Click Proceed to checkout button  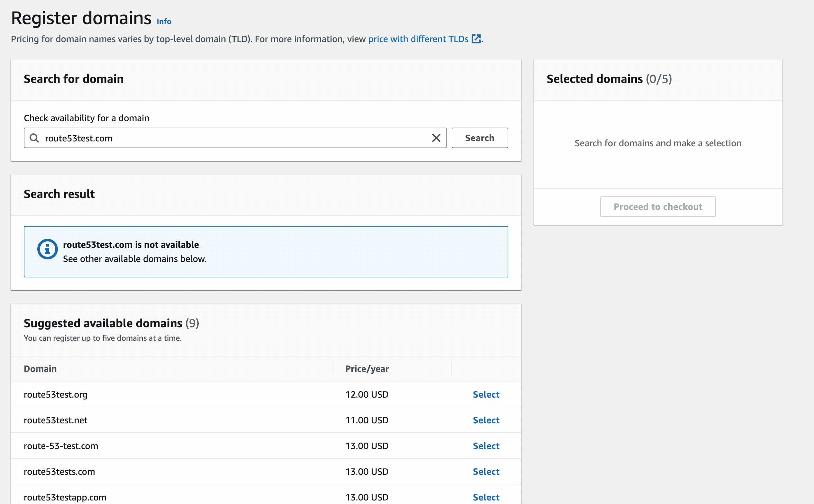click(x=658, y=207)
